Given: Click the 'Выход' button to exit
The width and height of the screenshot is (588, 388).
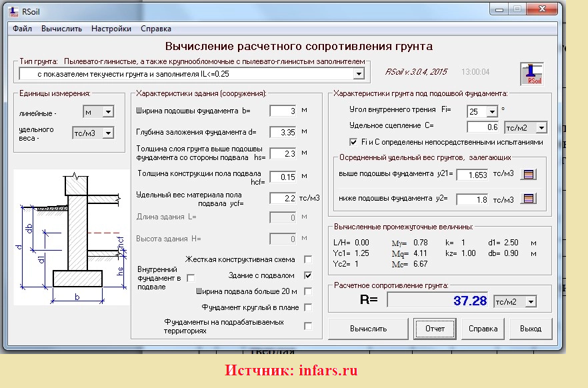Looking at the screenshot, I should (531, 329).
